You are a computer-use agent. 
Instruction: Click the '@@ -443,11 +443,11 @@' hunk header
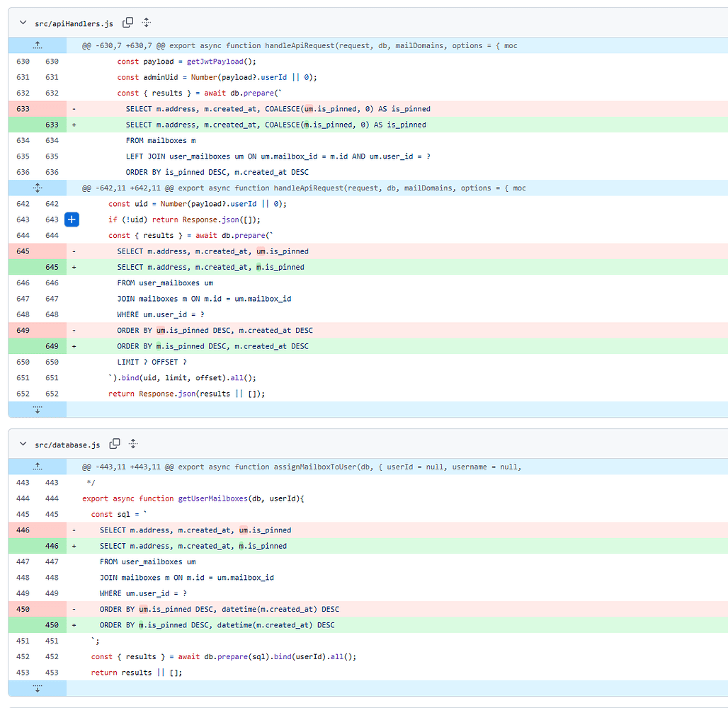pyautogui.click(x=301, y=467)
